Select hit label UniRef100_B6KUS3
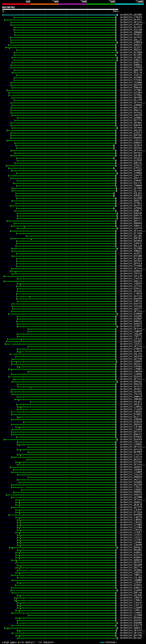Screen dimensions: 146x644 point(131,218)
